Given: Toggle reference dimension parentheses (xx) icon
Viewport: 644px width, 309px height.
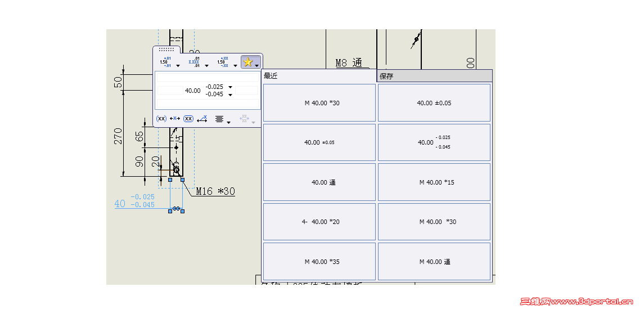Looking at the screenshot, I should 161,119.
